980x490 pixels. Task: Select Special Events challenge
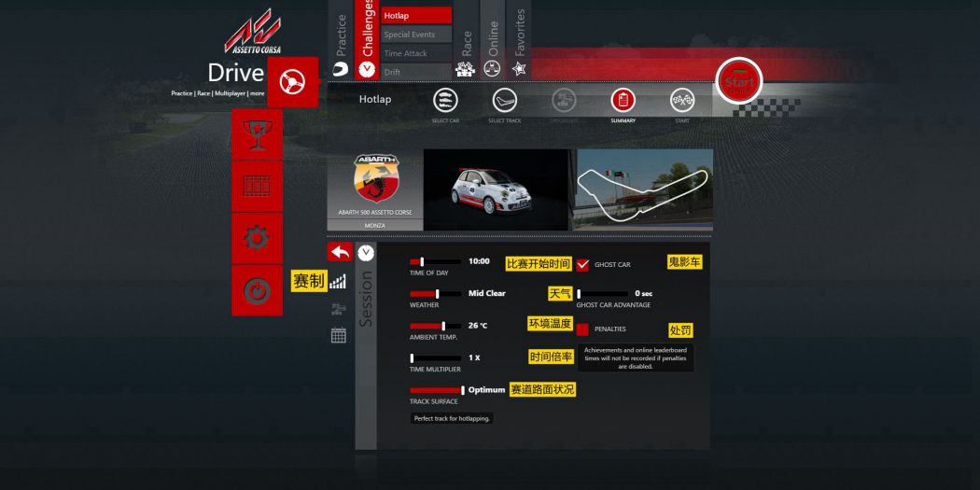(416, 35)
